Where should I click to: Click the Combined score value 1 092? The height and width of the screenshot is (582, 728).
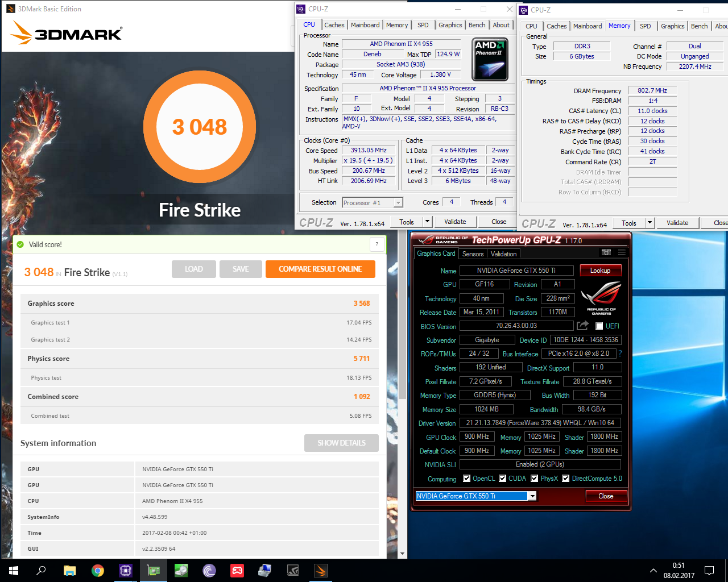[362, 397]
